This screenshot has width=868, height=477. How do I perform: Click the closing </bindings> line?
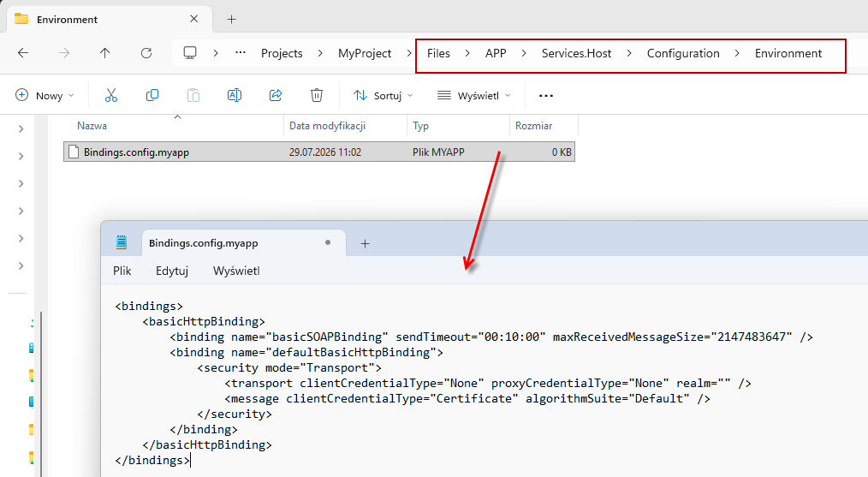point(152,461)
